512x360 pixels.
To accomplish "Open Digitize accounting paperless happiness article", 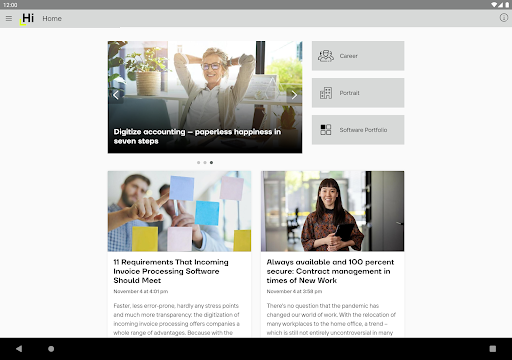I will 197,136.
